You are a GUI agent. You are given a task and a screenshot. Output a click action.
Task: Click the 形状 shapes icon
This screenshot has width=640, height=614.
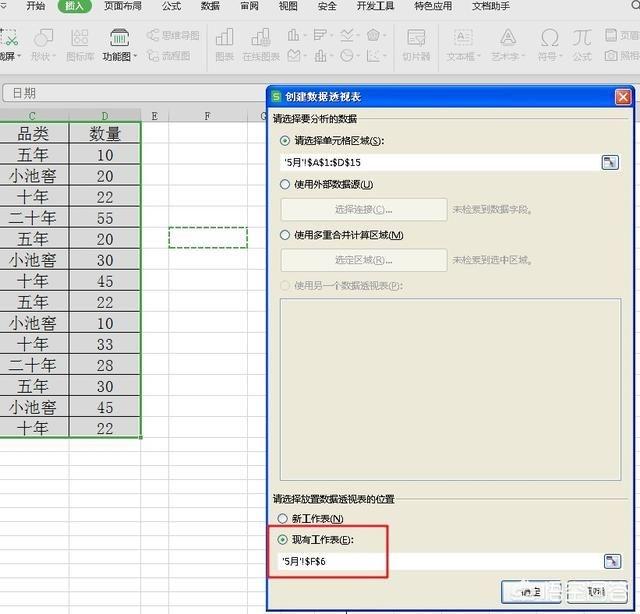pyautogui.click(x=43, y=38)
